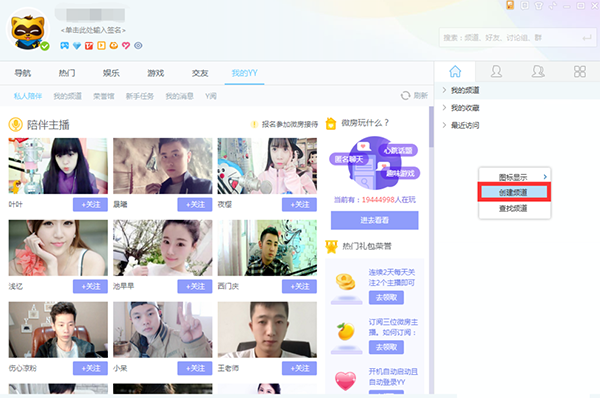The width and height of the screenshot is (600, 398).
Task: Switch to the 交友 tab
Action: click(x=200, y=73)
